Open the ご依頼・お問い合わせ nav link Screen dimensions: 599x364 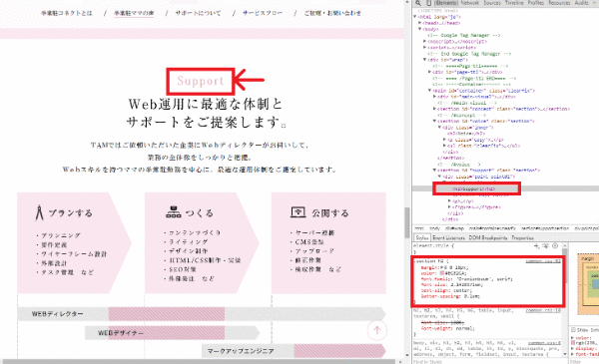click(332, 13)
